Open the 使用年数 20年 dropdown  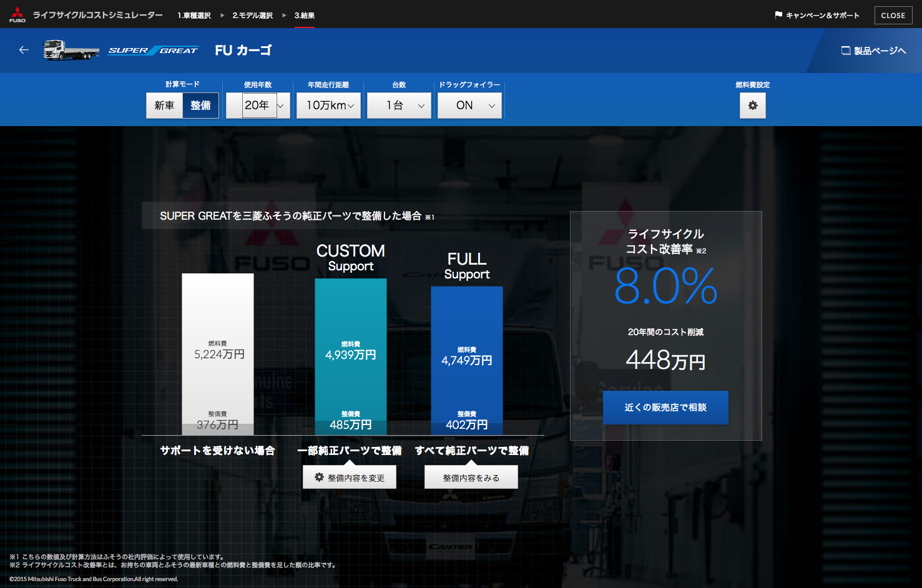tap(258, 105)
